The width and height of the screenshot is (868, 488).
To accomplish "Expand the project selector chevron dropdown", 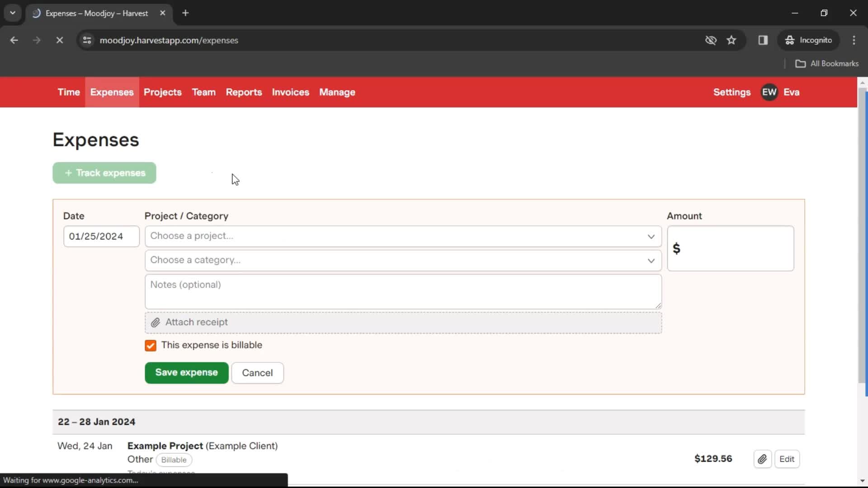I will pos(651,236).
